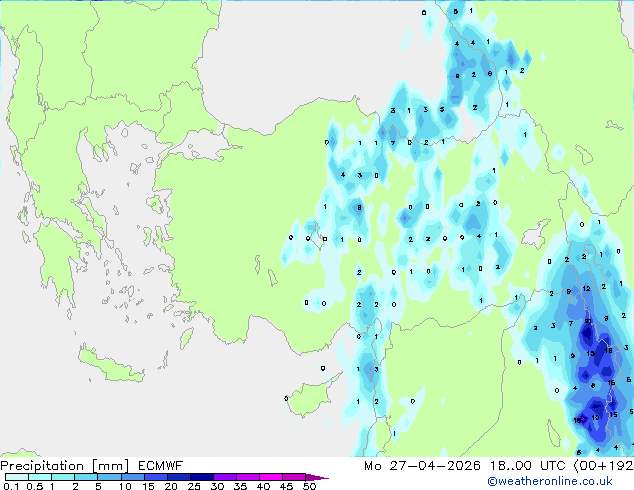Pick the 45–50 mm legend swatch
634x490 pixels.
point(294,477)
